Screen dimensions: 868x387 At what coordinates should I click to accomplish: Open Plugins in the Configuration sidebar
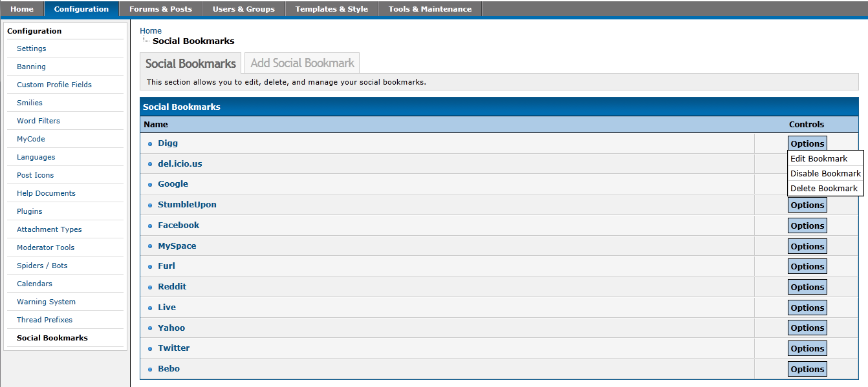[x=30, y=211]
